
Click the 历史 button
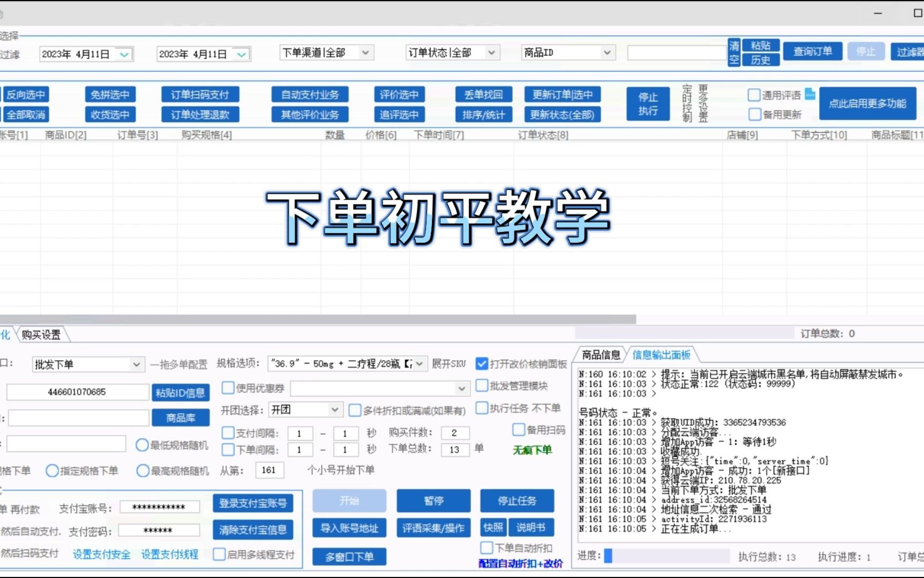click(x=760, y=60)
